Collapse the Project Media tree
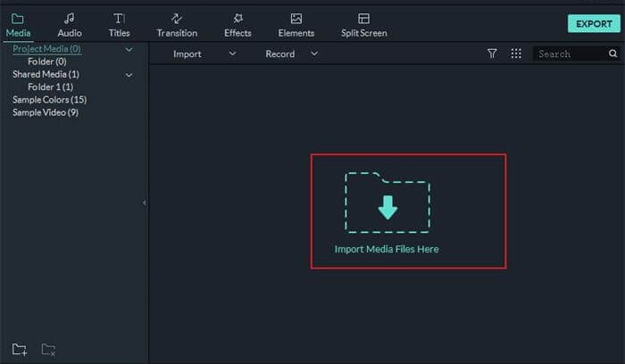The width and height of the screenshot is (625, 364). [x=129, y=50]
